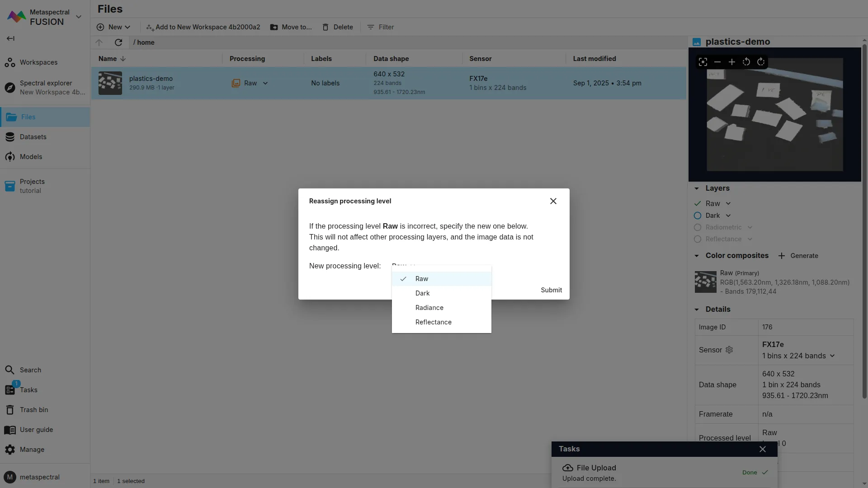Select the Raw layer checkmark
The width and height of the screenshot is (868, 488).
698,204
